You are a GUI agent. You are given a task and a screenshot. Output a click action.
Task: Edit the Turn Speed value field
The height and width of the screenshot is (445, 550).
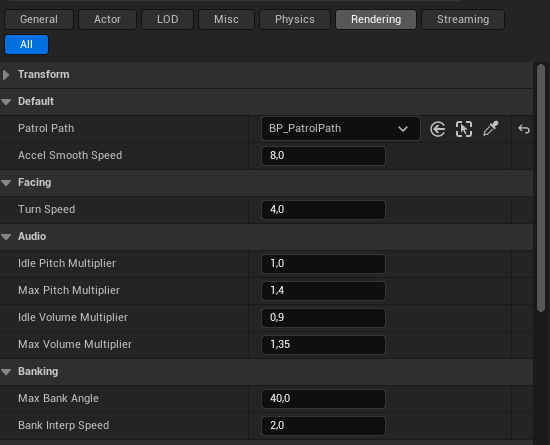tap(323, 210)
